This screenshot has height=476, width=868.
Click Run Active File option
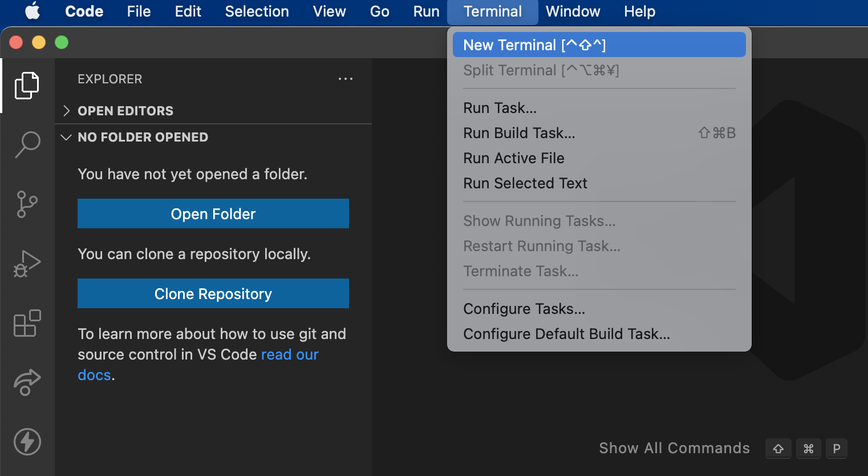[514, 158]
